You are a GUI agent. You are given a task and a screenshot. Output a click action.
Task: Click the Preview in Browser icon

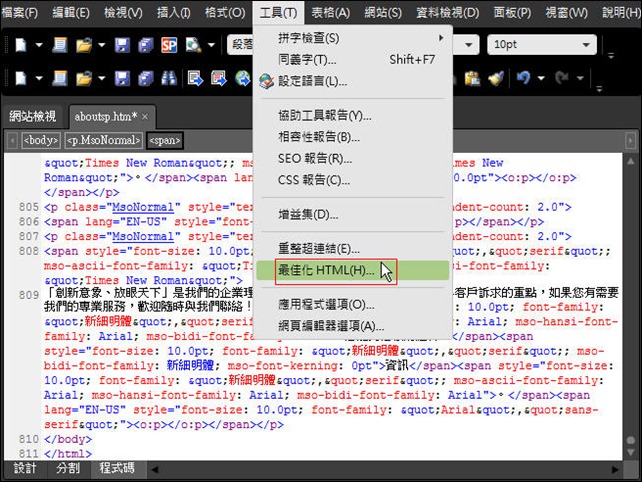click(x=193, y=45)
